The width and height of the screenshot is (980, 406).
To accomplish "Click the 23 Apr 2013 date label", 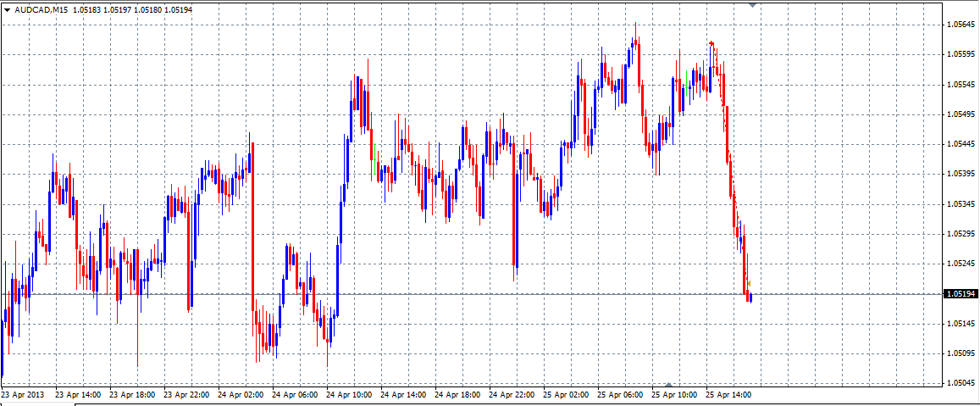I will 22,394.
